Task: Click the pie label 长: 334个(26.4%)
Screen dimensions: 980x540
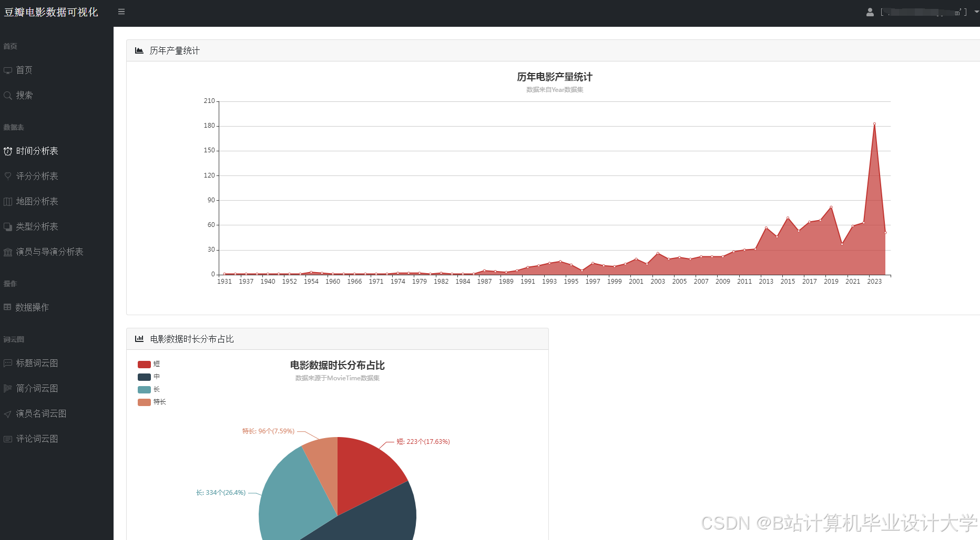Action: click(221, 493)
